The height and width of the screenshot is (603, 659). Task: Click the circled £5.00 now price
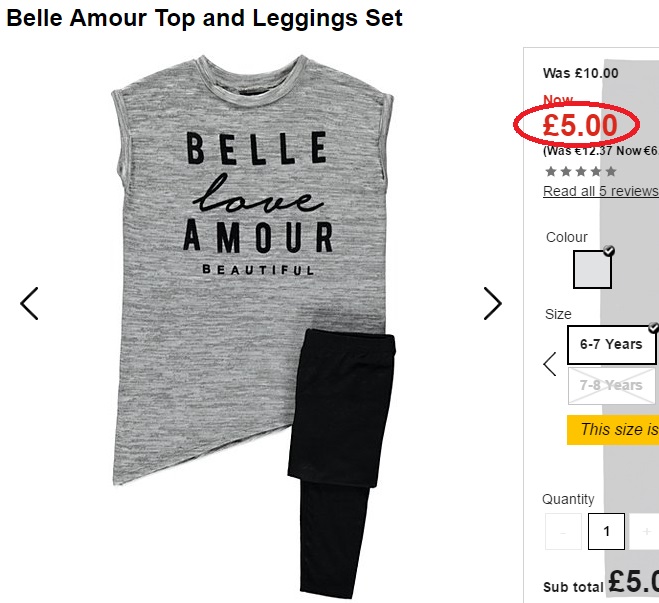580,125
